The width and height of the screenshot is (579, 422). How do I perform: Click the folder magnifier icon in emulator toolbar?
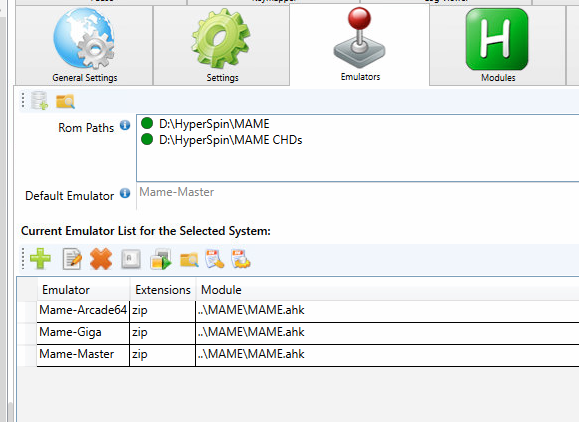pyautogui.click(x=189, y=260)
